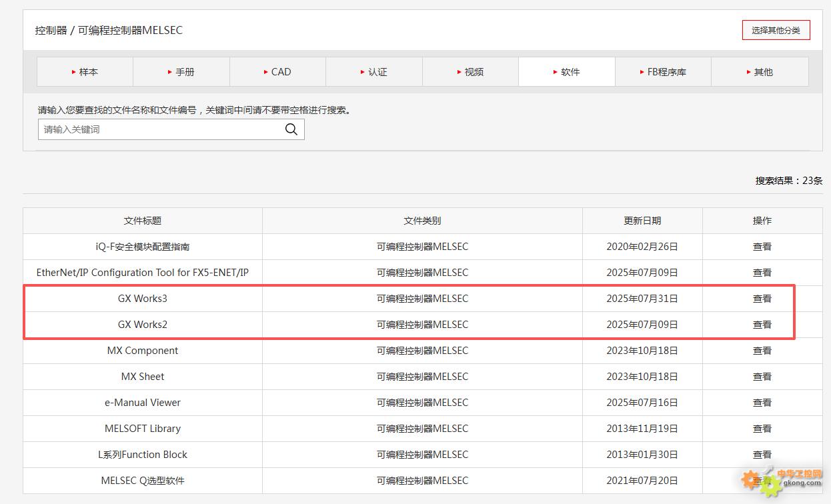Click the date 2013年11月19日
The image size is (831, 504).
pyautogui.click(x=642, y=429)
